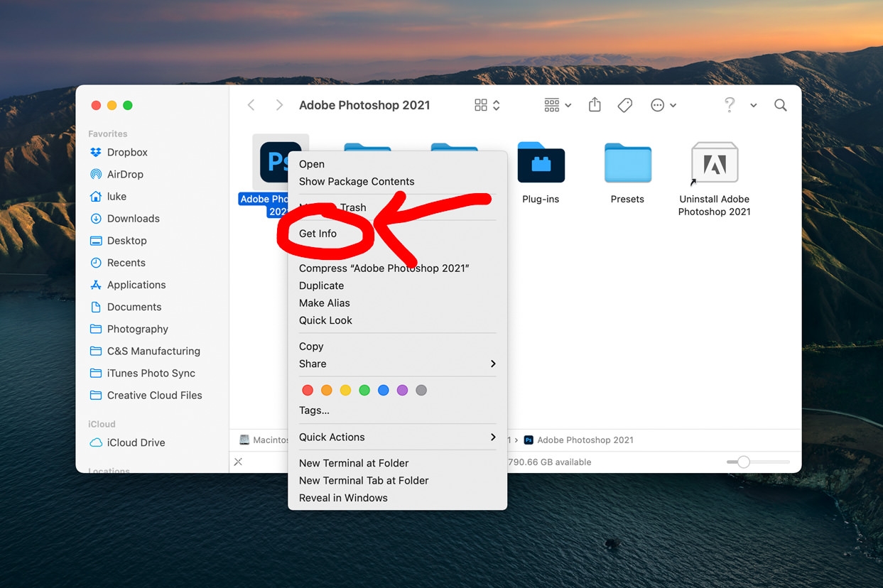Click the Edit Tags toolbar icon
The width and height of the screenshot is (883, 588).
point(625,105)
